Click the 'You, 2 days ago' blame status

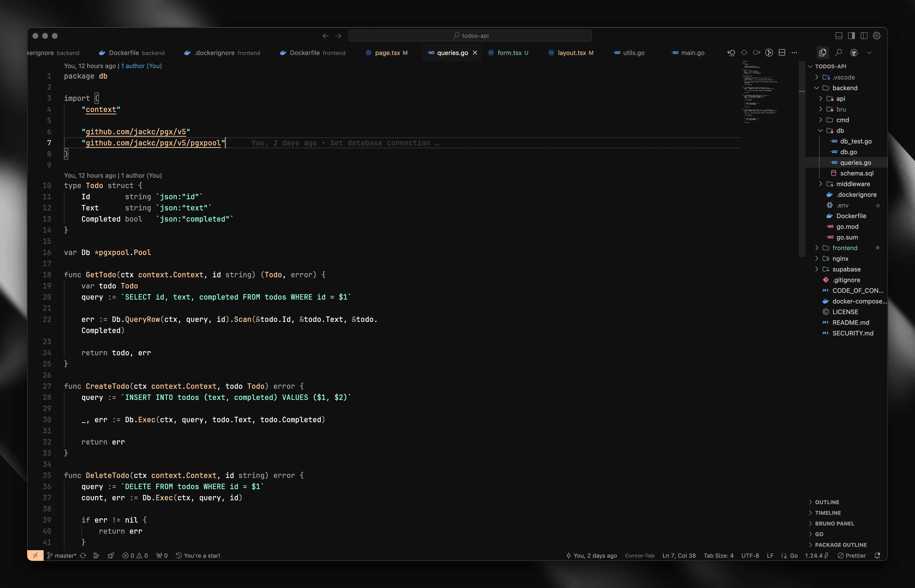pos(591,556)
